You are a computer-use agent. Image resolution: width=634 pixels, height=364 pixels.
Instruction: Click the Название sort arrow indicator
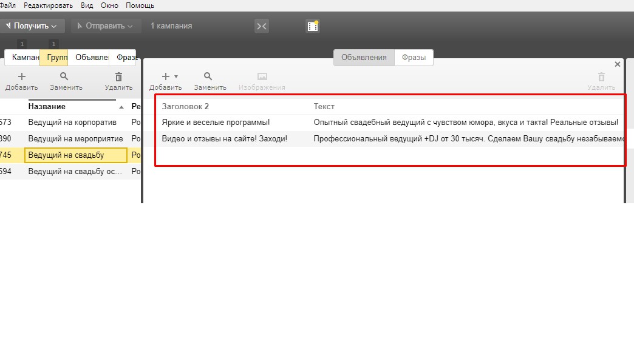click(121, 107)
